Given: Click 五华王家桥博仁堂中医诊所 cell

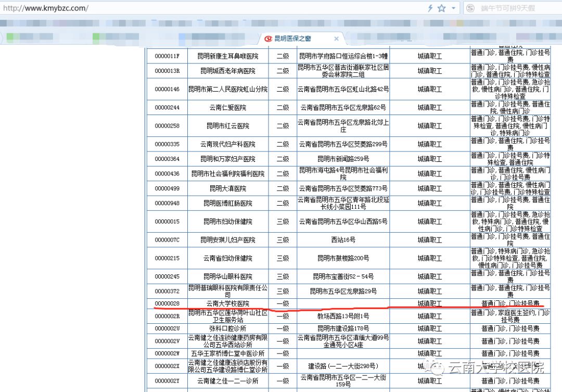Looking at the screenshot, I should tap(228, 353).
